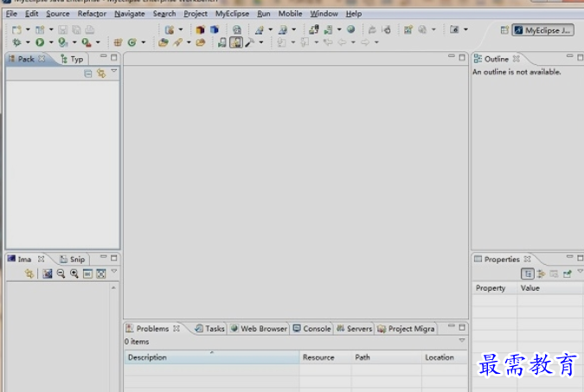Click the yellow and red cube icon
Screen dimensions: 584x392
pos(201,29)
